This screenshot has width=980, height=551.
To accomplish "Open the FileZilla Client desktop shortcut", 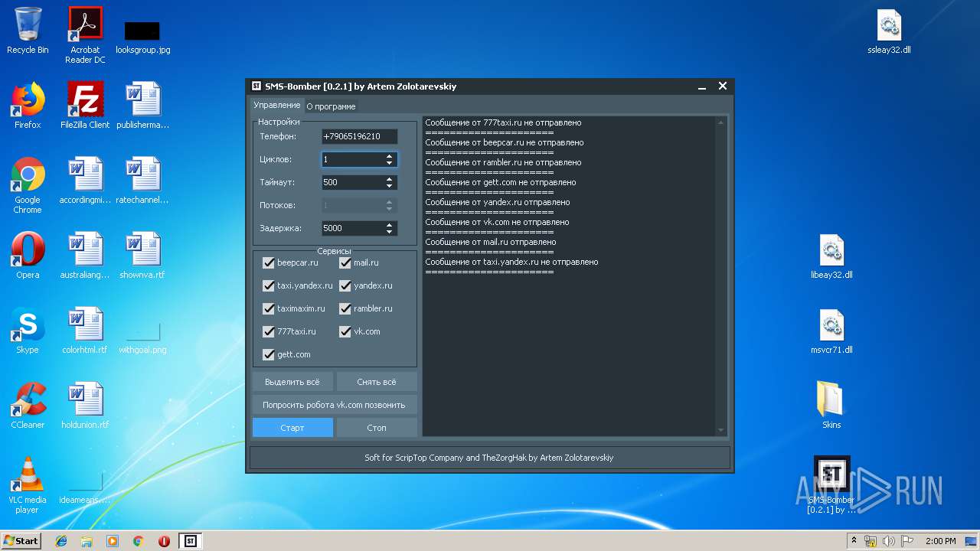I will (85, 106).
